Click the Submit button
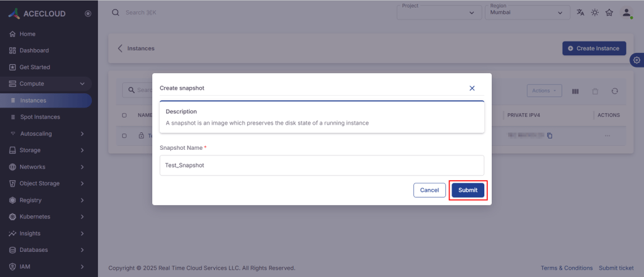This screenshot has width=644, height=277. tap(467, 190)
